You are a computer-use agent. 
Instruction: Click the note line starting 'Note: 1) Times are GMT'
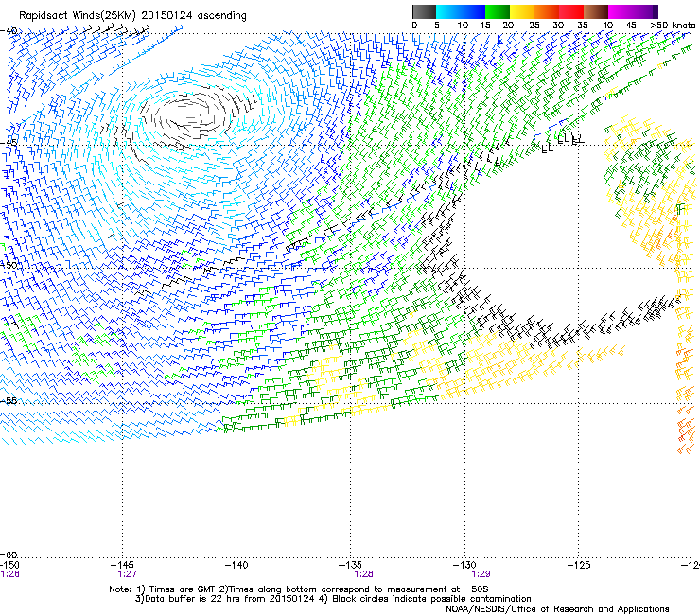pyautogui.click(x=299, y=589)
